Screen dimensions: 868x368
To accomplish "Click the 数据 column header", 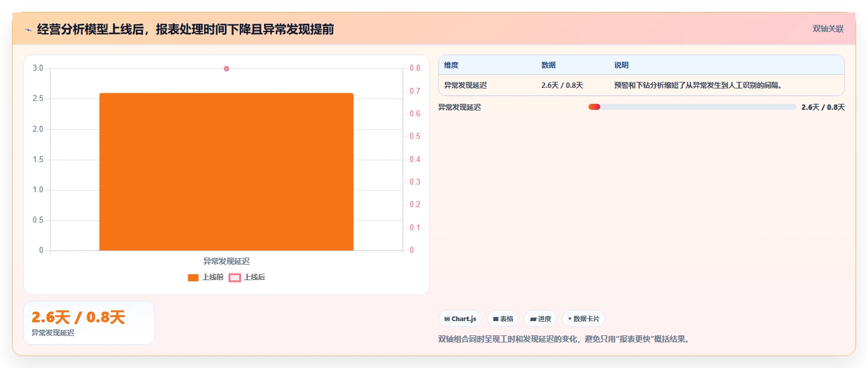I will (x=549, y=65).
